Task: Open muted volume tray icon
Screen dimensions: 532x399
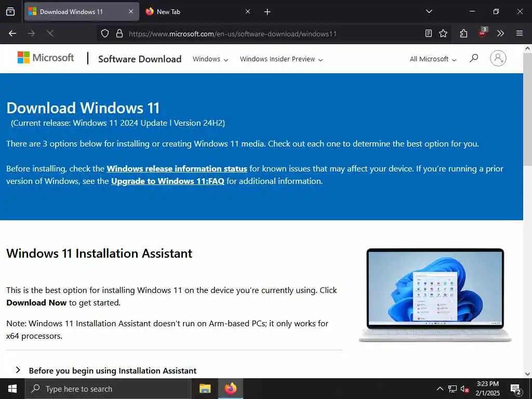Action: [464, 389]
